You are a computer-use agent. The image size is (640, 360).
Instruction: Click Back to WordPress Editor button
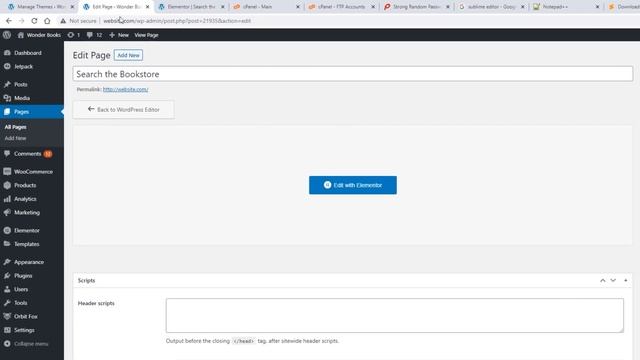tap(123, 109)
